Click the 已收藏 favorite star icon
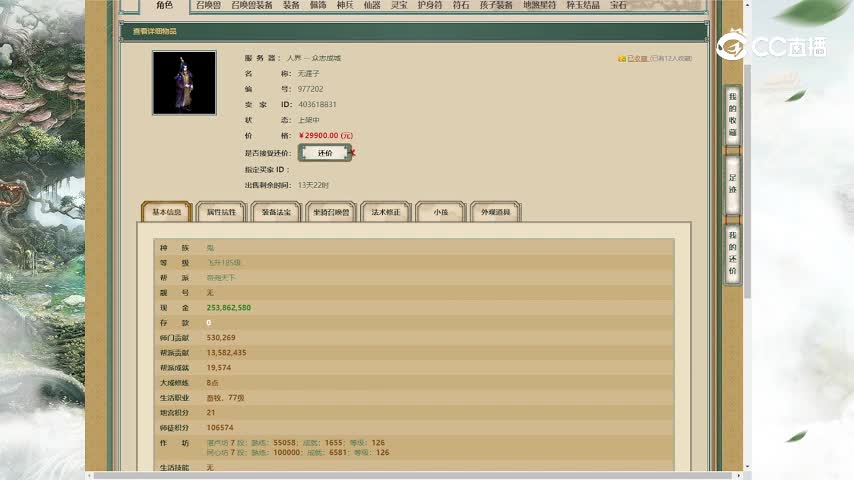Image resolution: width=854 pixels, height=480 pixels. [622, 59]
